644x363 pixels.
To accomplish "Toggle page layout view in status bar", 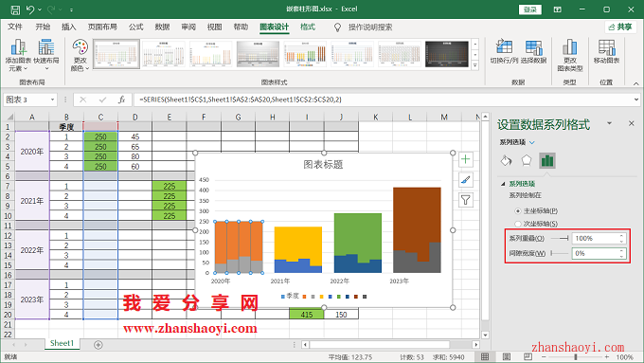I will click(507, 356).
